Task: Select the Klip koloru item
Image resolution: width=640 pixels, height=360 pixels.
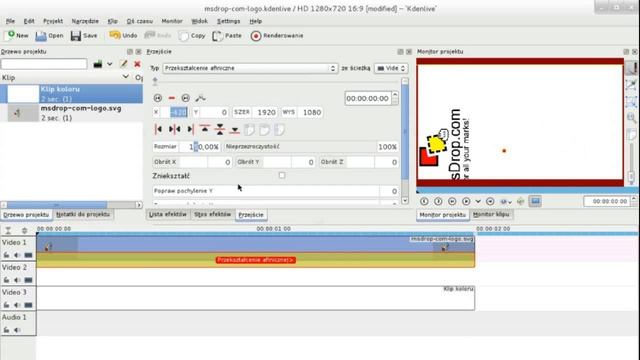Action: point(71,93)
